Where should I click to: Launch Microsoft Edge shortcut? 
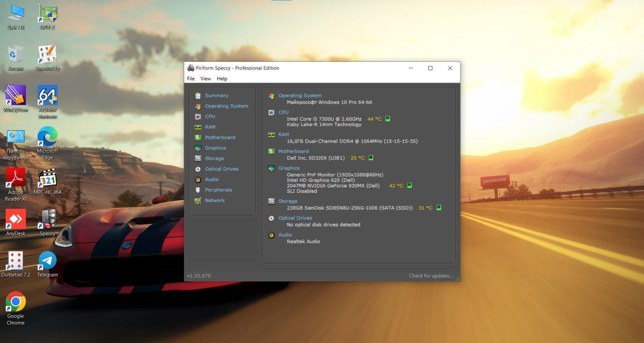point(48,144)
